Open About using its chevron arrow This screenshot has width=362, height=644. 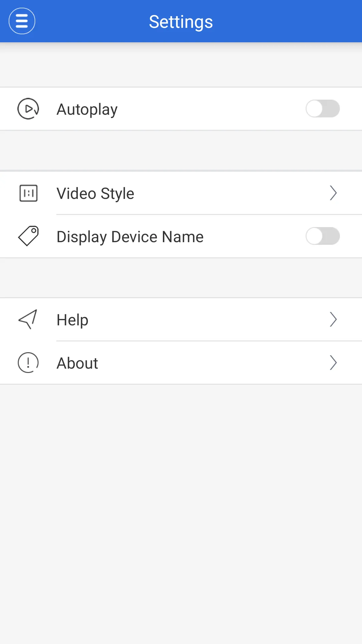tap(333, 363)
